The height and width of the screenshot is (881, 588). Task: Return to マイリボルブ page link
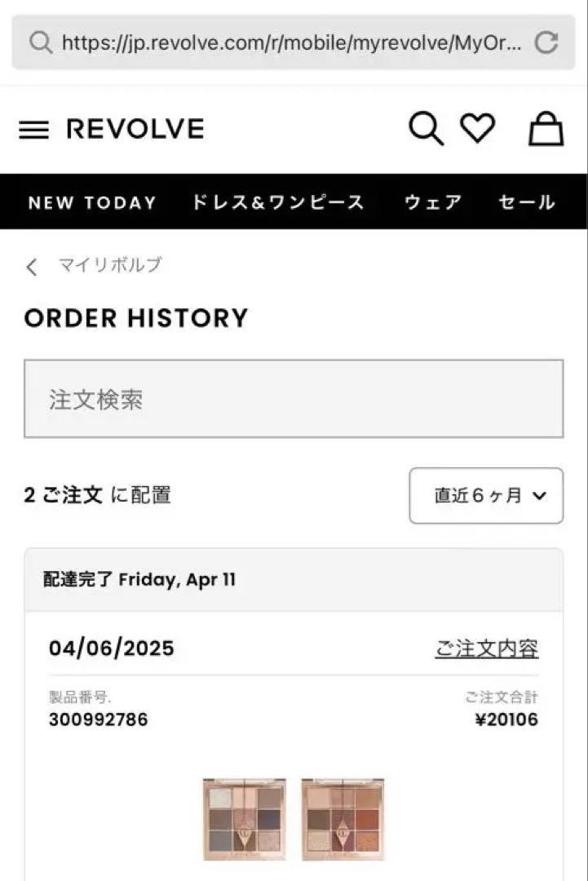[x=111, y=264]
